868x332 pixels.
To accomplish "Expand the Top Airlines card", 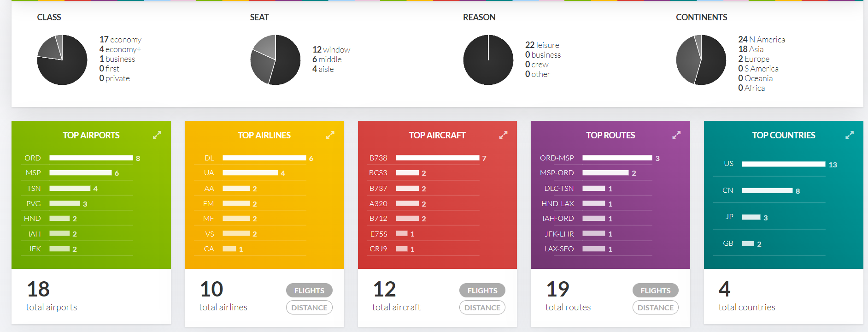I will click(330, 135).
